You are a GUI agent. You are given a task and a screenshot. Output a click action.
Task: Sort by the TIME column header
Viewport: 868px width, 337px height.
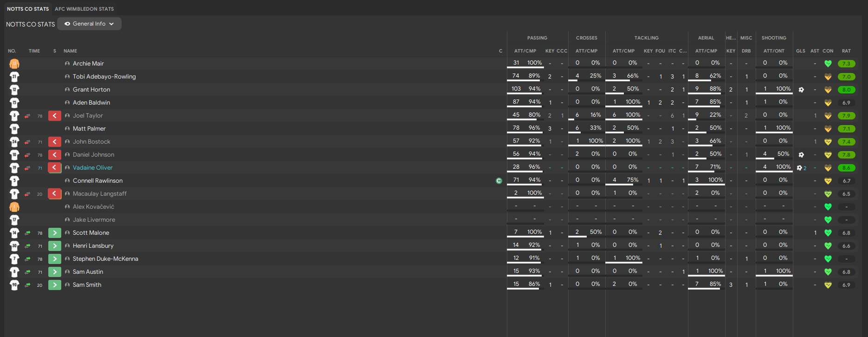[x=34, y=51]
